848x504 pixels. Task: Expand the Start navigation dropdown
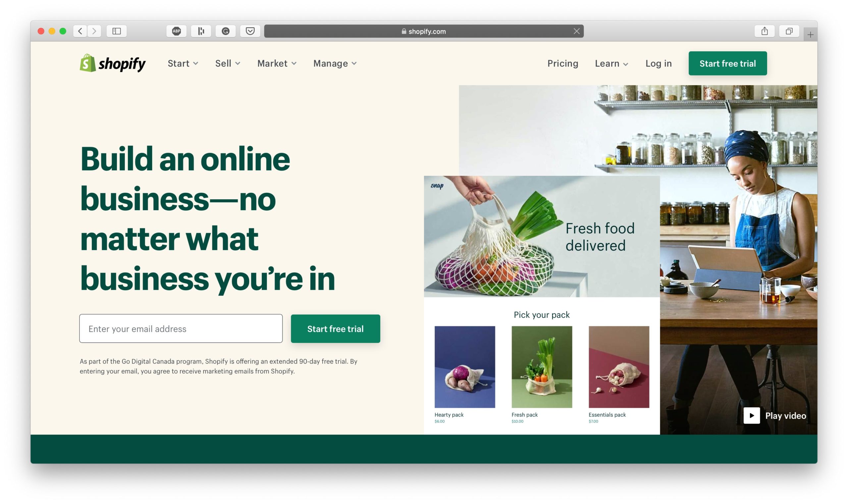click(183, 63)
